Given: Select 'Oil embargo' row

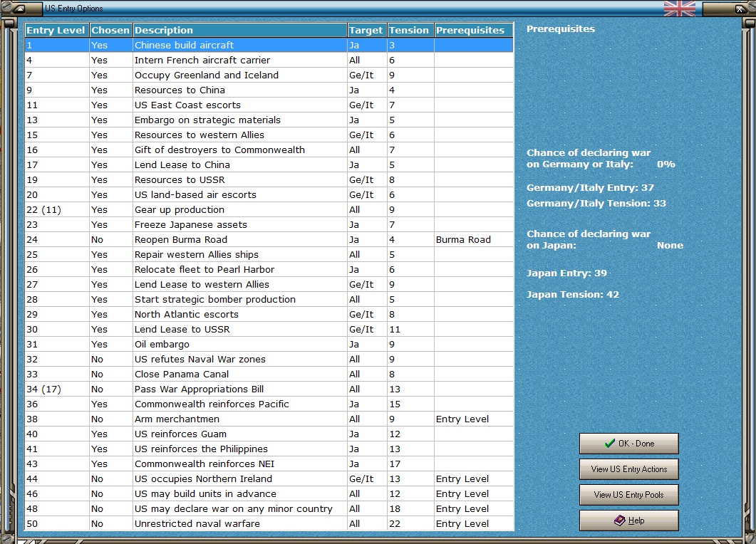Looking at the screenshot, I should click(x=269, y=343).
